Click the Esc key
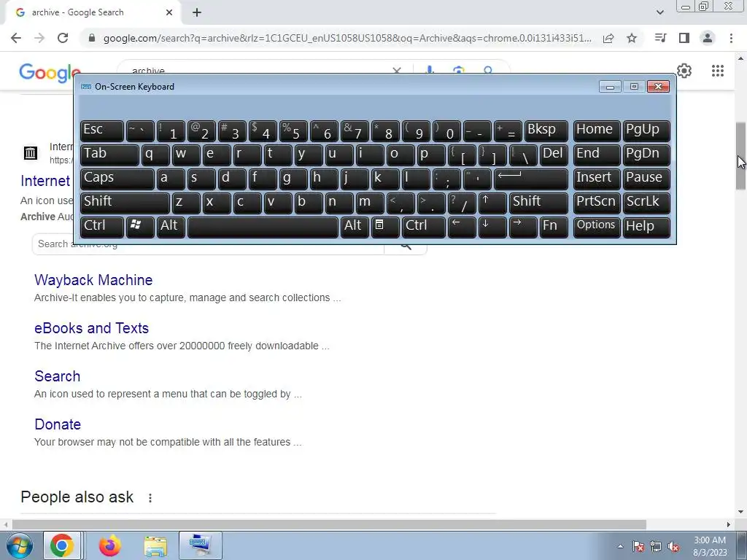This screenshot has width=747, height=560. [x=102, y=131]
